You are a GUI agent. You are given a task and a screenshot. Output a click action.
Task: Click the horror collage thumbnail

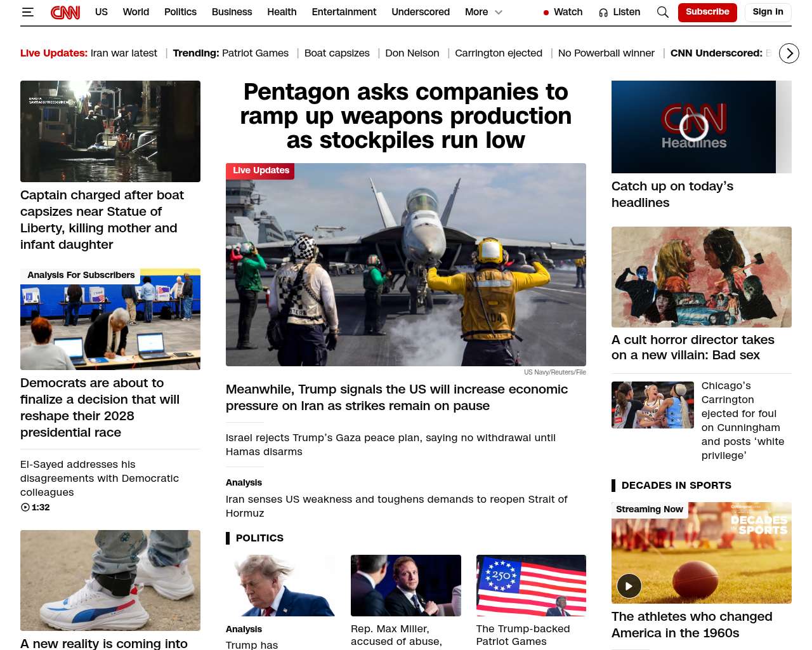tap(702, 277)
